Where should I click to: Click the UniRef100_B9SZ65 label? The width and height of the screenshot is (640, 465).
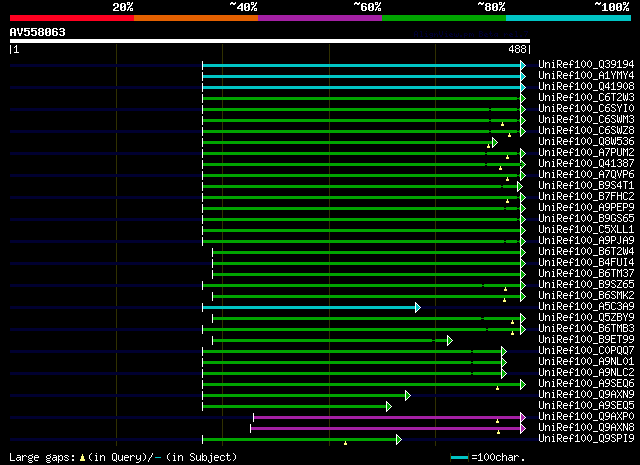[586, 285]
